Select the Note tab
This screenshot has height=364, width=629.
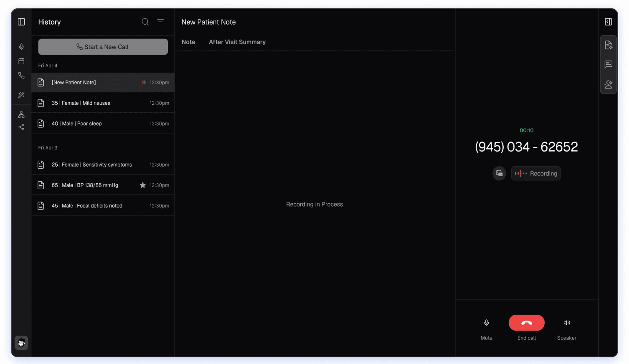point(188,42)
